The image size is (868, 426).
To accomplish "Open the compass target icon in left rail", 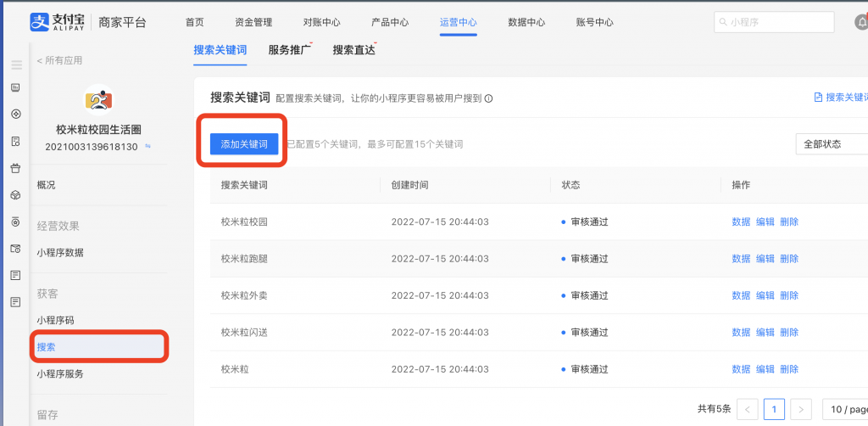I will tap(15, 114).
